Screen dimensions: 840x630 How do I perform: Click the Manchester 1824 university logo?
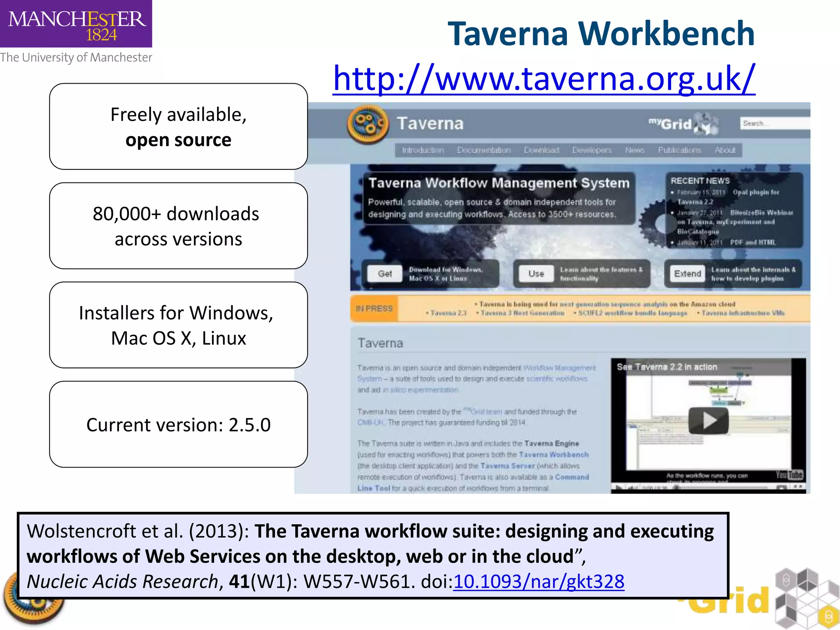point(76,25)
